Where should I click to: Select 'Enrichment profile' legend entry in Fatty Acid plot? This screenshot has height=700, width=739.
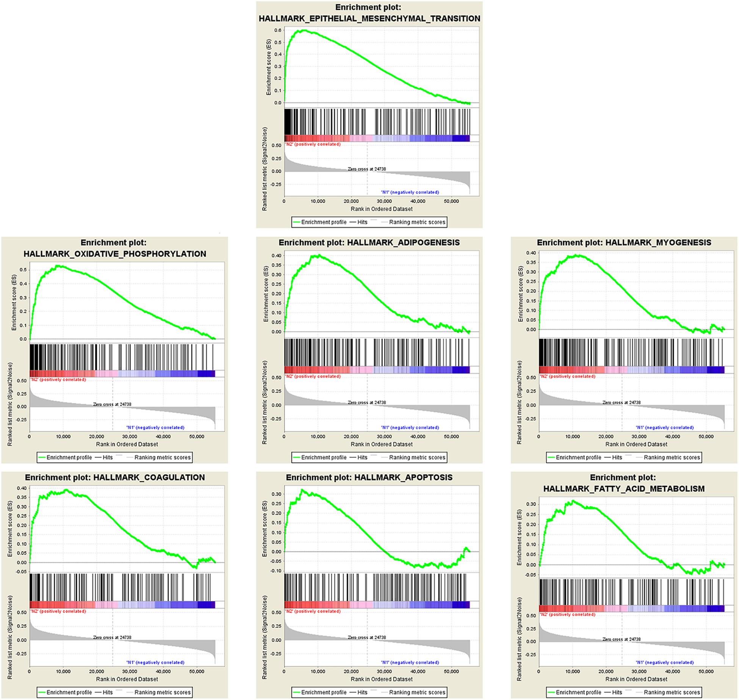coord(575,692)
